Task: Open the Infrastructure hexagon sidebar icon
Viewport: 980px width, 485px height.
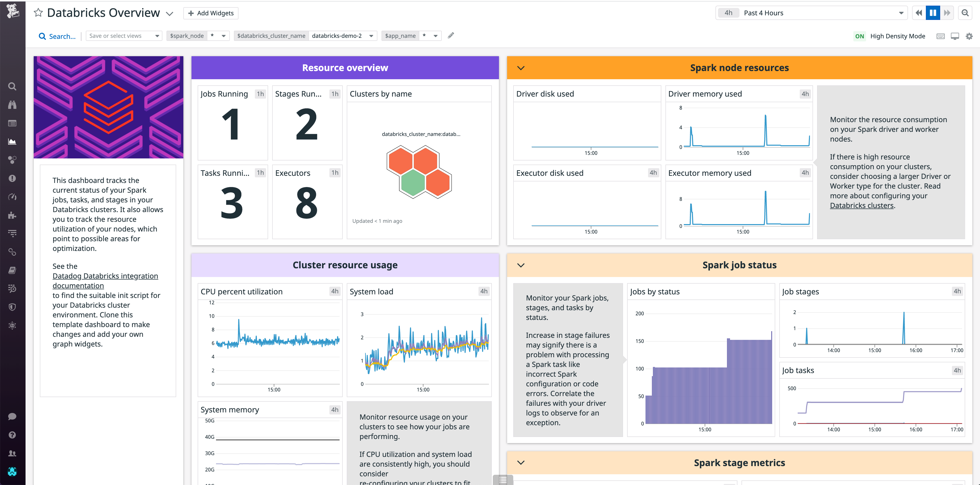Action: point(12,160)
